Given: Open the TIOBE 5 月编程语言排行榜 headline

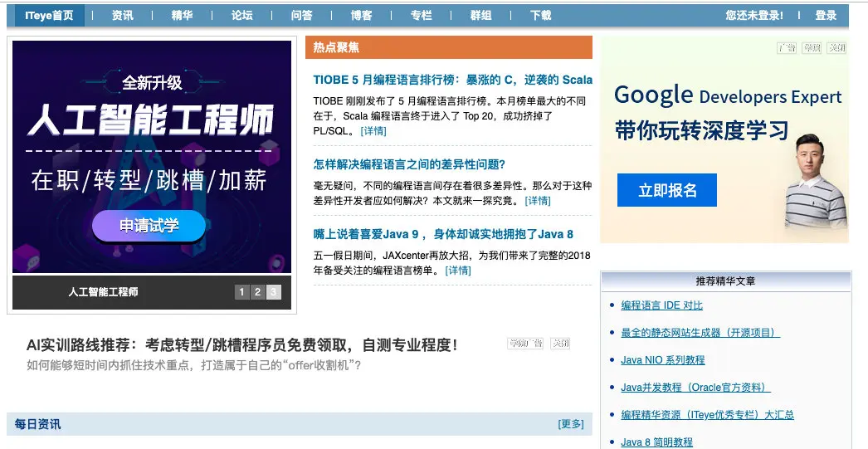Looking at the screenshot, I should tap(453, 80).
